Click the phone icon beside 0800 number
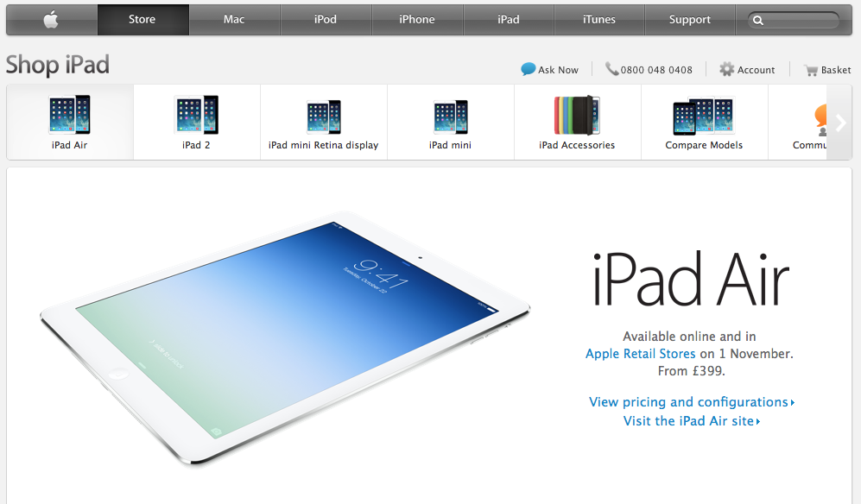This screenshot has width=861, height=504. pyautogui.click(x=611, y=69)
